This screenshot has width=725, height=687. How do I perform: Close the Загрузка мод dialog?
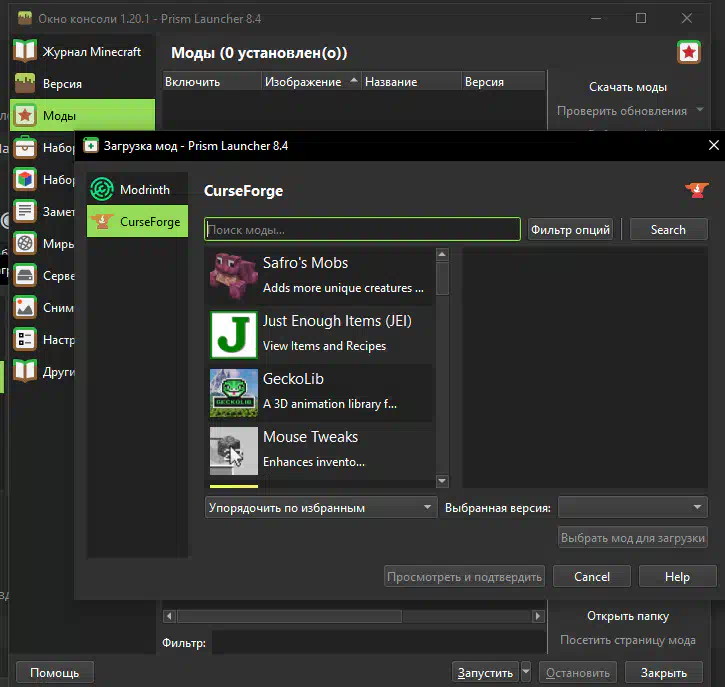713,146
